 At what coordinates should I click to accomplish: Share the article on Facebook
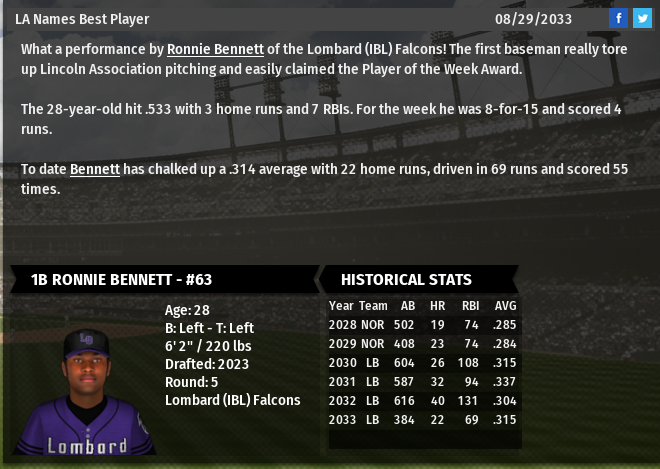point(618,19)
